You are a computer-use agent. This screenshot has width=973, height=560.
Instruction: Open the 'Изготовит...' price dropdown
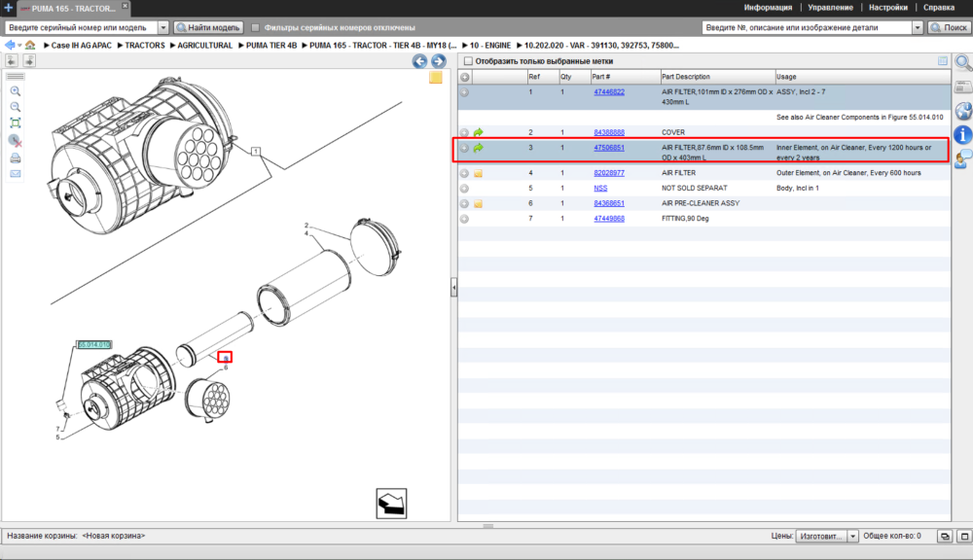point(827,537)
